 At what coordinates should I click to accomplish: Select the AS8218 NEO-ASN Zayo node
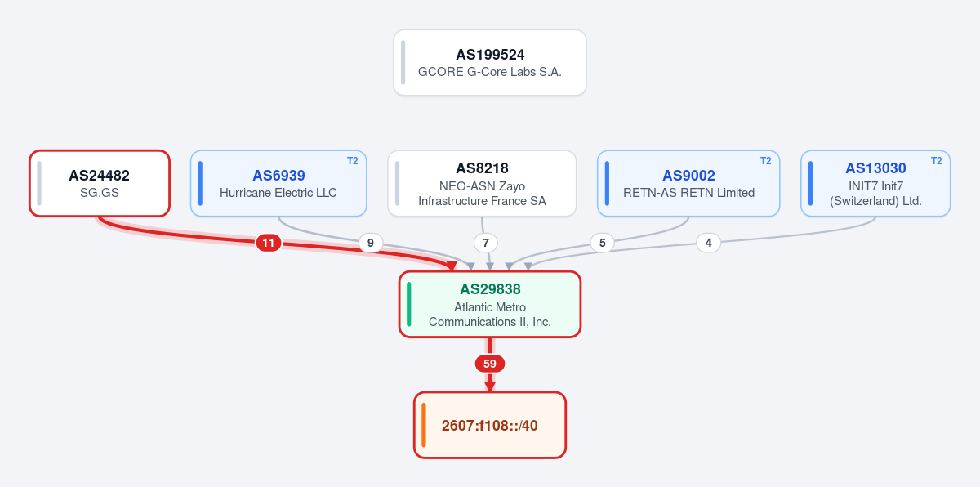(482, 183)
